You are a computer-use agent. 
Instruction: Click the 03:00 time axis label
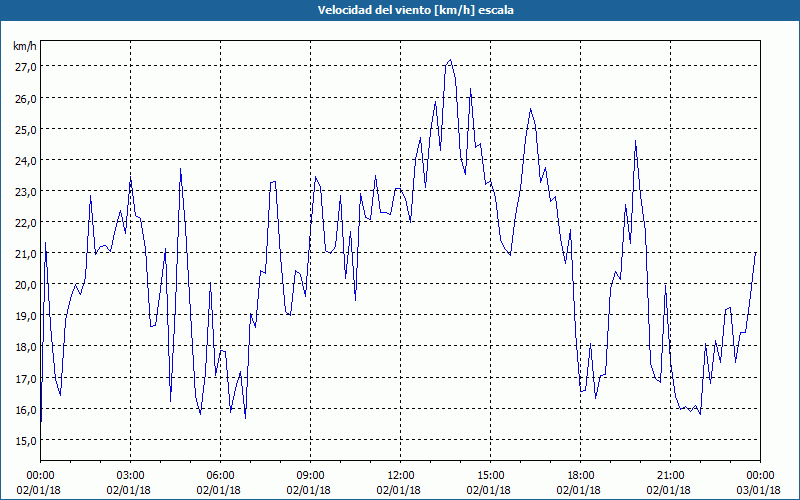(x=131, y=476)
